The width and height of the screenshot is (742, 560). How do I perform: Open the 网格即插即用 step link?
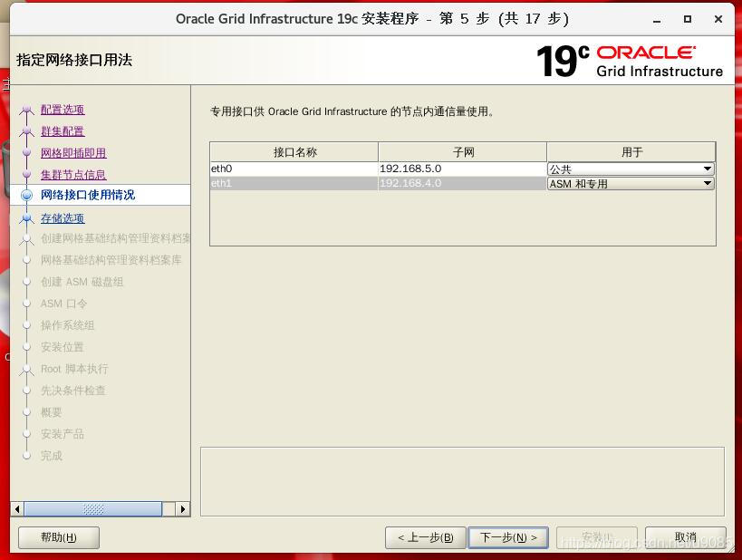(x=73, y=153)
